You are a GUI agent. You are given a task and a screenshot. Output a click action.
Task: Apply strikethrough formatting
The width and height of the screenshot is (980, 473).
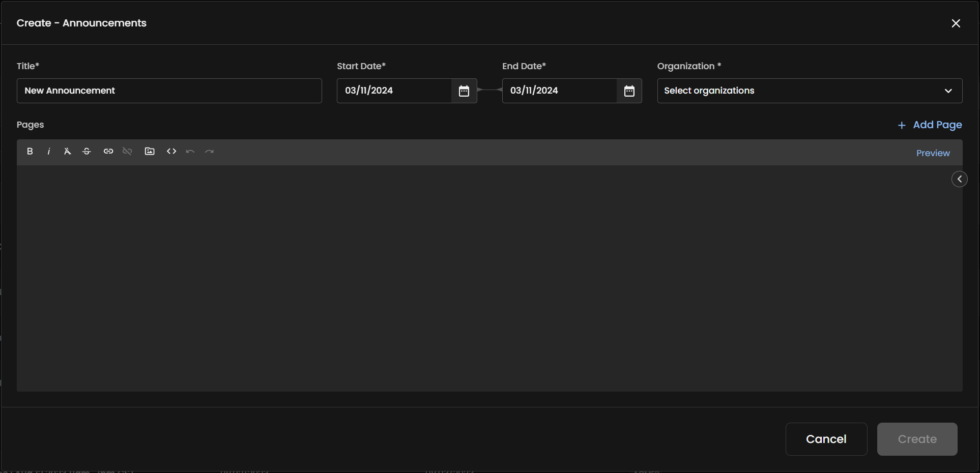[87, 151]
